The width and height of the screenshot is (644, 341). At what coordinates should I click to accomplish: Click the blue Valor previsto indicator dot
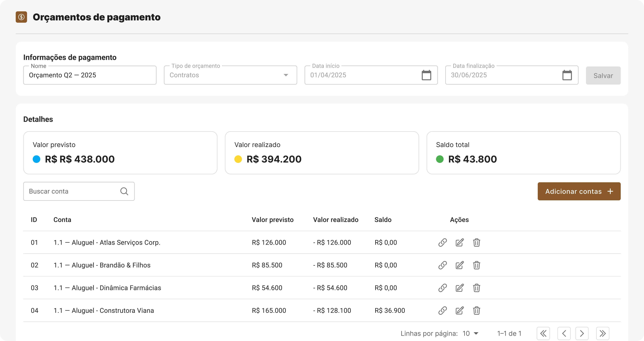36,159
